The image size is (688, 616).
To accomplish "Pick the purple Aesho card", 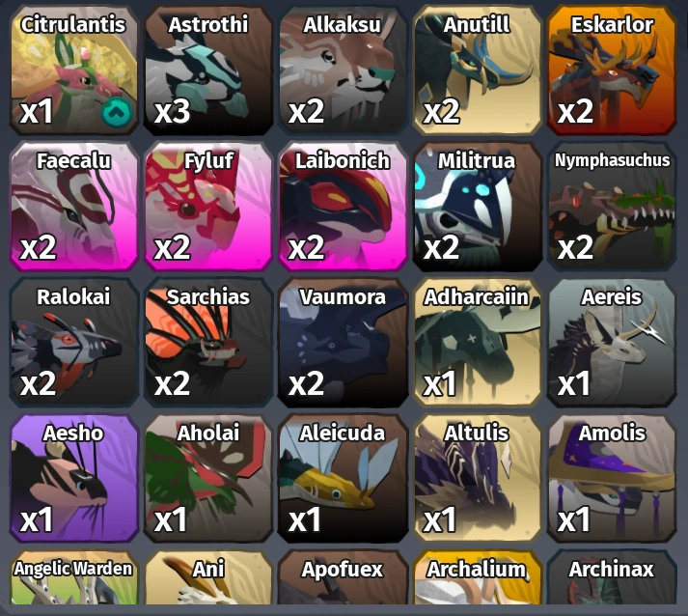I will click(74, 478).
